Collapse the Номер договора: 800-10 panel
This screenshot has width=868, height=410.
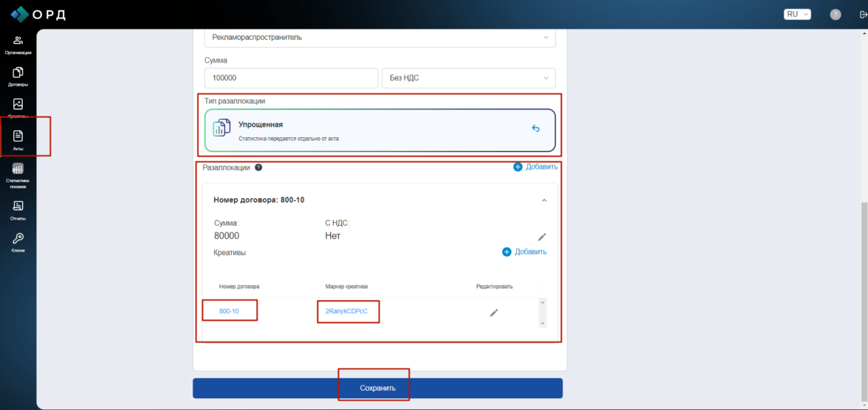544,201
